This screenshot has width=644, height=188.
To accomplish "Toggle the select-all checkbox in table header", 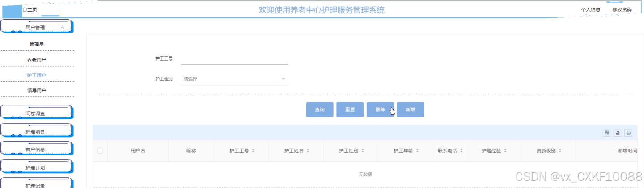I will click(x=100, y=150).
